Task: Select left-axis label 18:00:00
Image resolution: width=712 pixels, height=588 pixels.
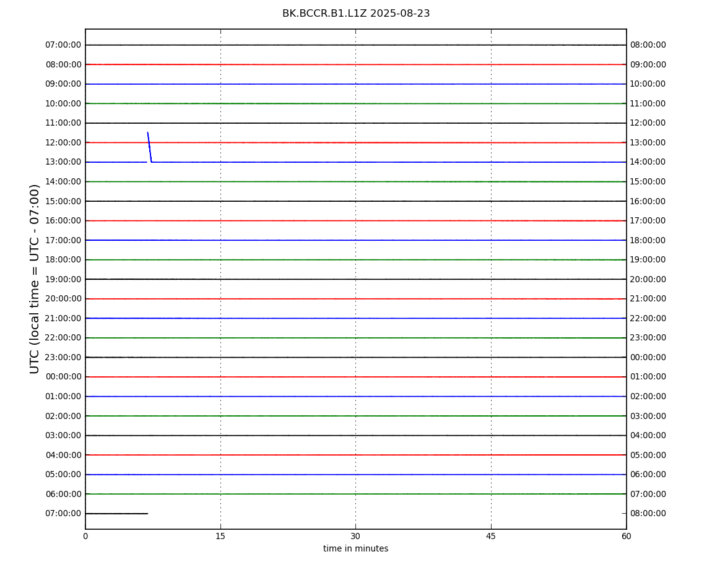Action: coord(63,260)
